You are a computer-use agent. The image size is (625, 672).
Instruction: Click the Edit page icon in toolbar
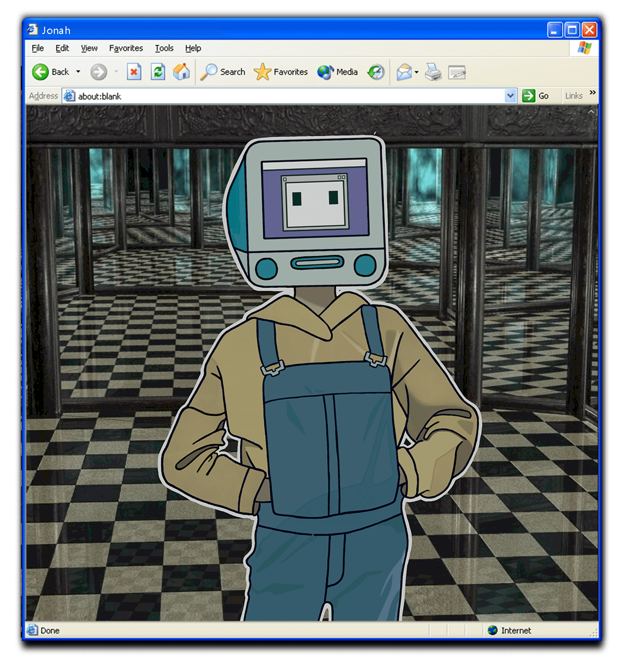(x=457, y=72)
